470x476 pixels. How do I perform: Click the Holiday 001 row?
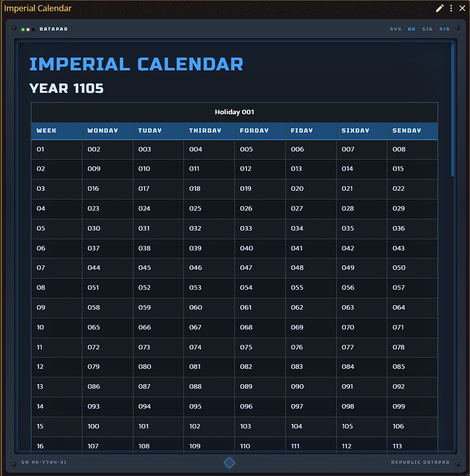tap(234, 112)
